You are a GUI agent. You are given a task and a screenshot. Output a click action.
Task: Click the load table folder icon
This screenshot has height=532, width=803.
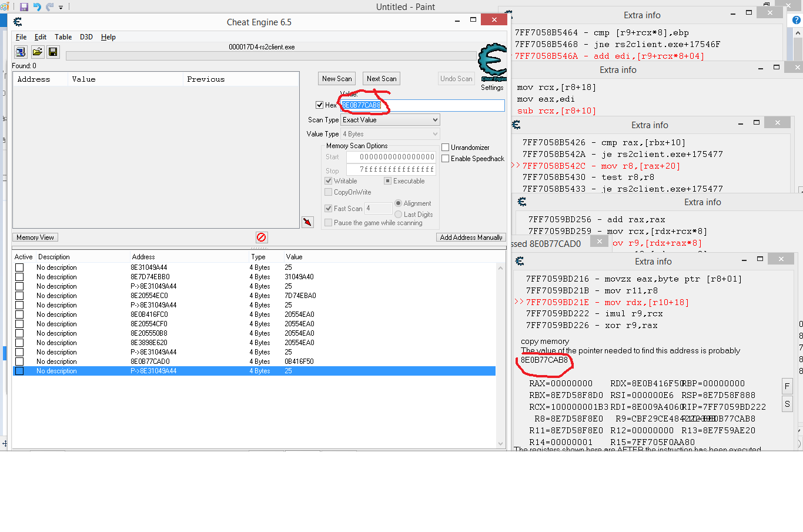(37, 52)
